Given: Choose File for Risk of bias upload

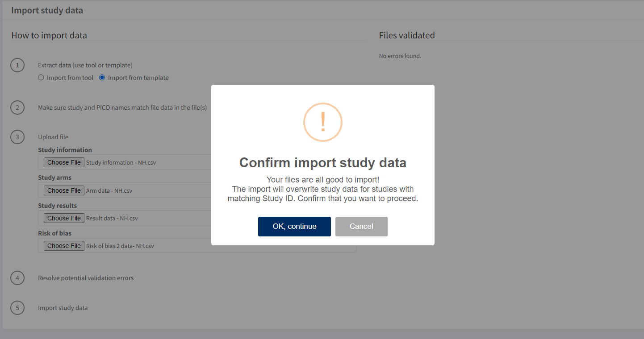Looking at the screenshot, I should tap(64, 245).
